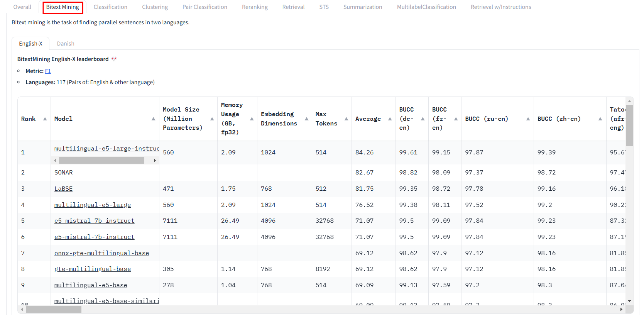Sort table by Rank column arrow

(x=45, y=119)
